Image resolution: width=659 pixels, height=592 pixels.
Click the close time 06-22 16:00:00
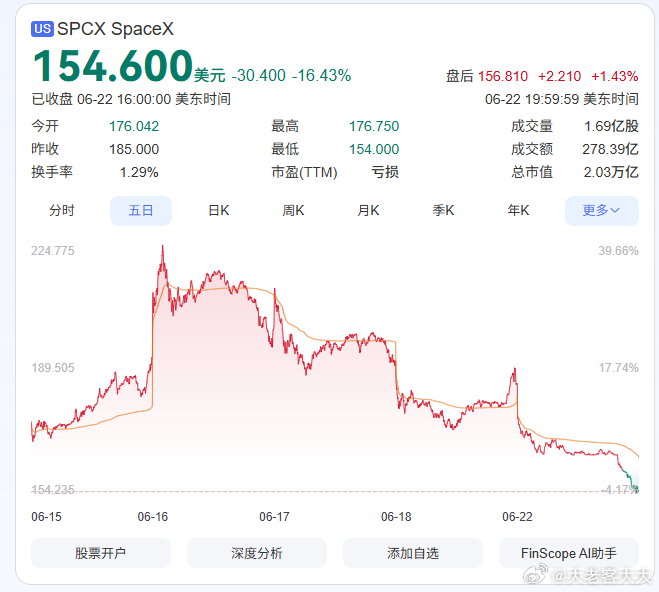(124, 100)
